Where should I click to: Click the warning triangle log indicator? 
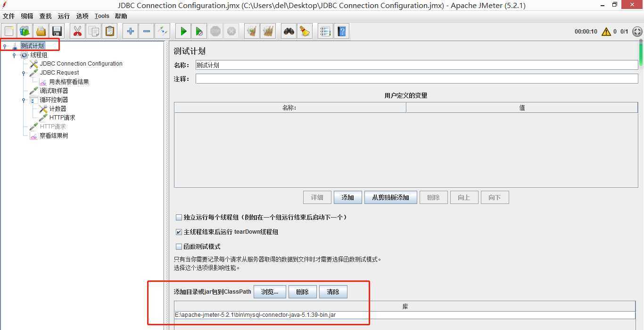[x=606, y=32]
